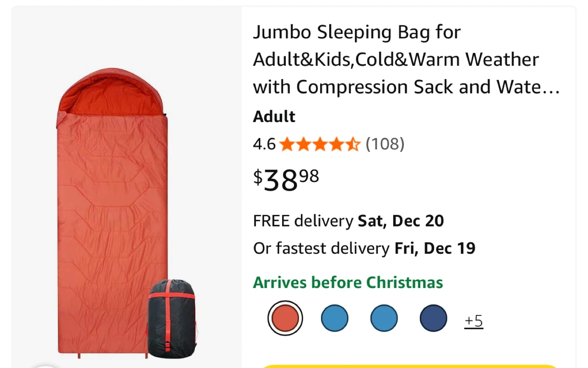Viewport: 588px width, 368px height.
Task: Open the (108) reviews count
Action: click(x=385, y=144)
